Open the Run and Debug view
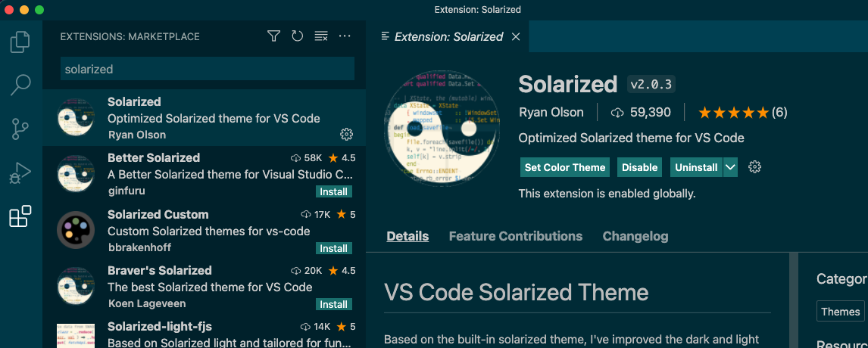 coord(20,172)
